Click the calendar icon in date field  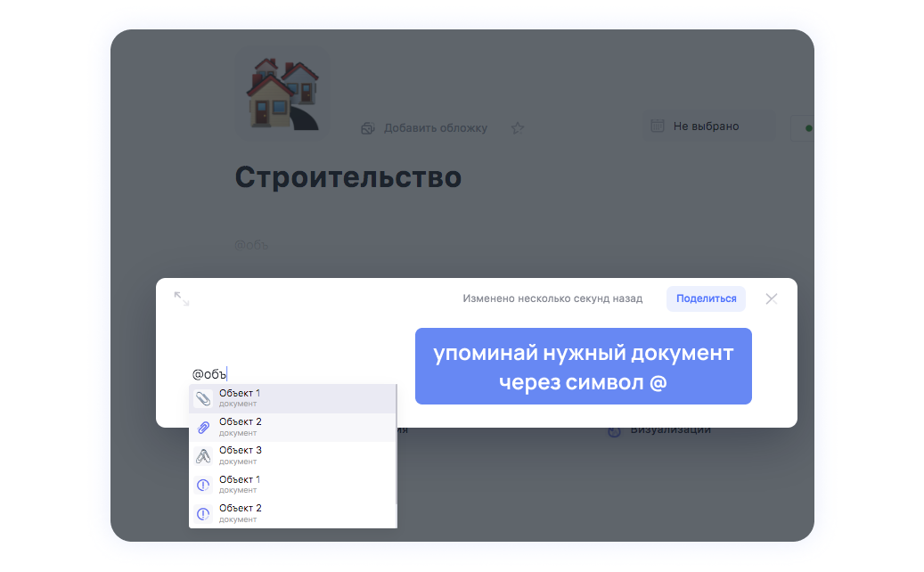pos(658,126)
